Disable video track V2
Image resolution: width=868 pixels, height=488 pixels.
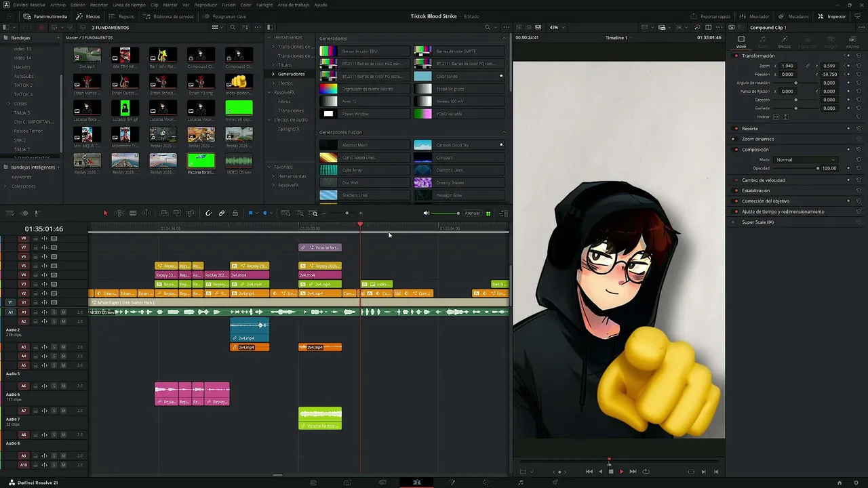click(54, 293)
